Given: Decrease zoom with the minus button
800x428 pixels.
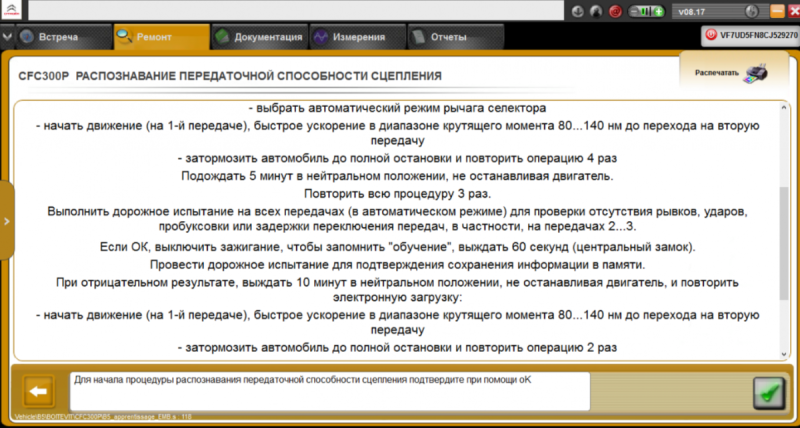Looking at the screenshot, I should [x=634, y=11].
